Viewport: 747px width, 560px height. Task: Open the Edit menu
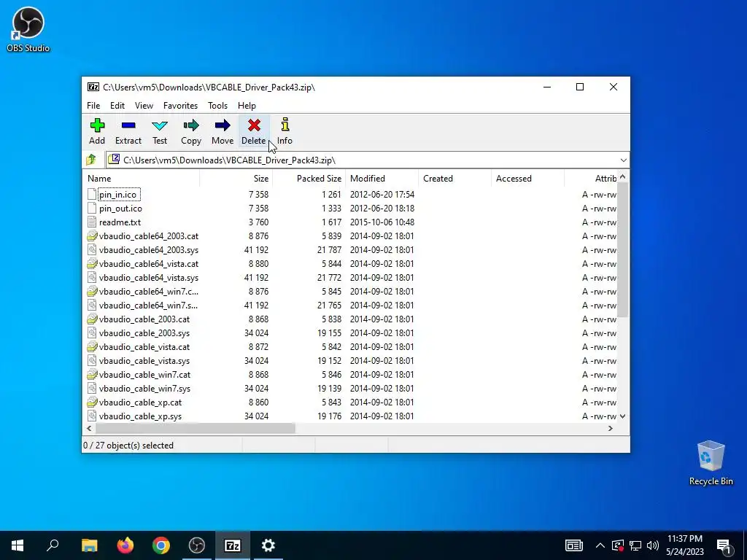pos(117,106)
